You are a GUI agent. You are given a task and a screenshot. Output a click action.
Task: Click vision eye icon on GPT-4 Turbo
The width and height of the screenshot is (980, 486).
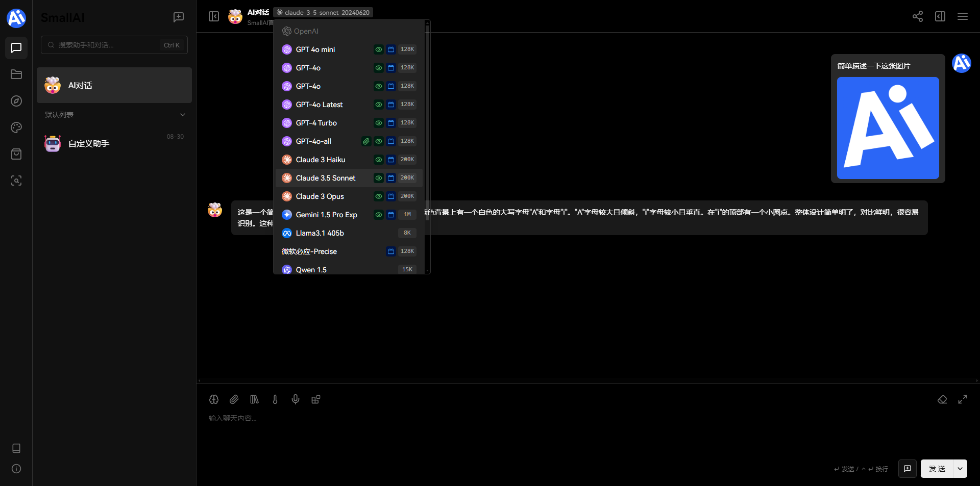pos(379,123)
